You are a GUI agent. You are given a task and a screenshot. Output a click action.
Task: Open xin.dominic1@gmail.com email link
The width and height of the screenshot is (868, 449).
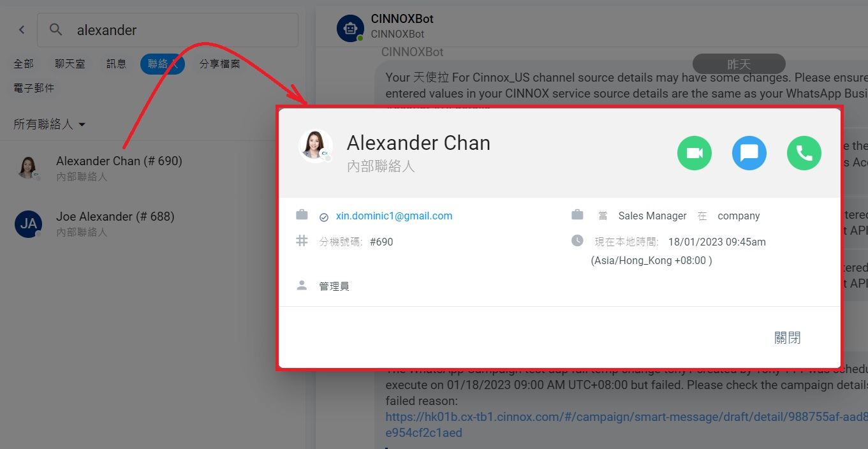tap(394, 216)
